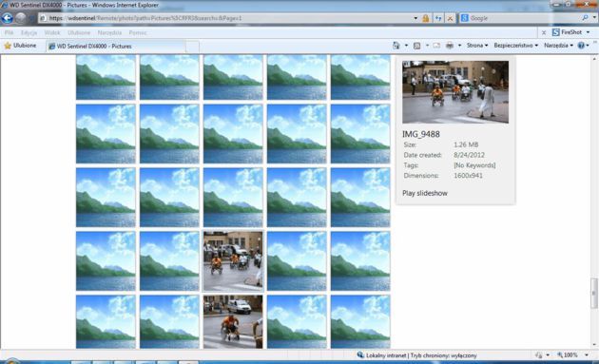This screenshot has height=364, width=599.
Task: Open the zoom level dropdown arrow
Action: pos(587,355)
